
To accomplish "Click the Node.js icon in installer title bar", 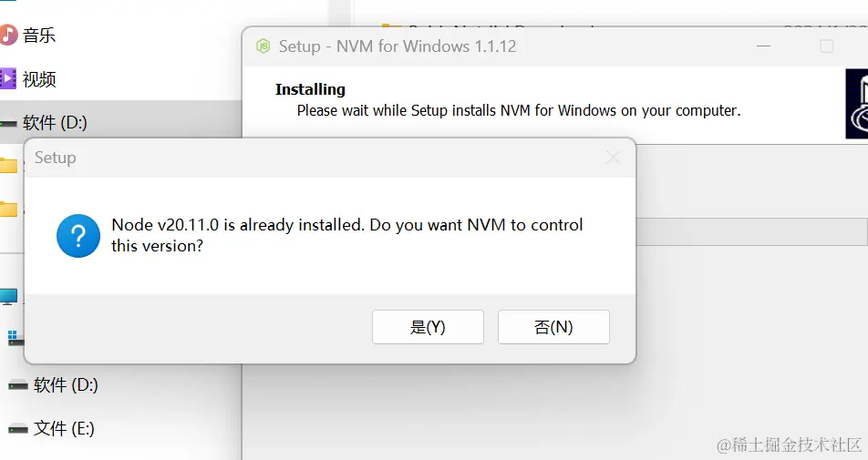I will click(x=263, y=46).
